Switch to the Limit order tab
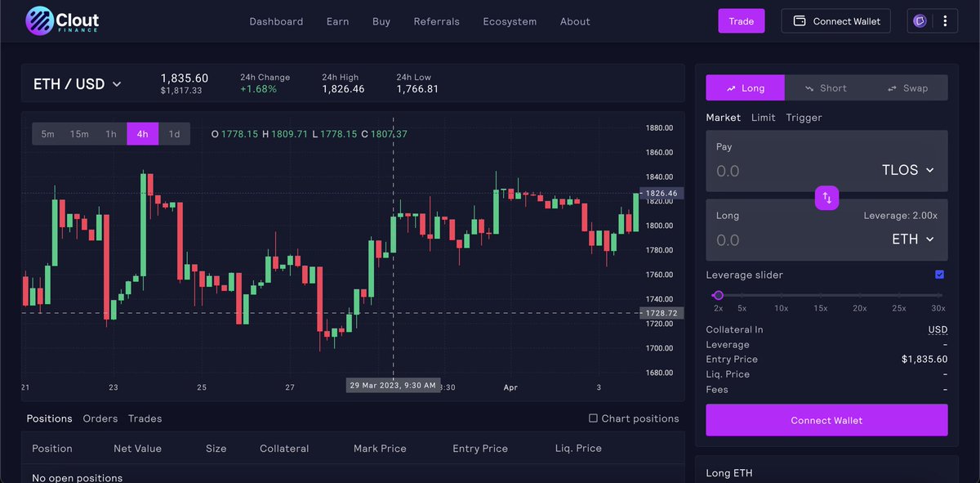Image resolution: width=980 pixels, height=483 pixels. tap(763, 117)
